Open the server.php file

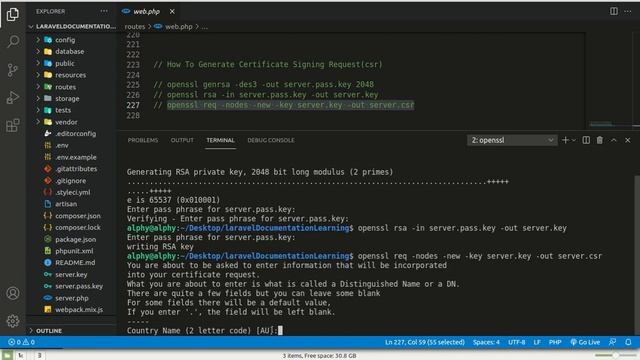[72, 298]
